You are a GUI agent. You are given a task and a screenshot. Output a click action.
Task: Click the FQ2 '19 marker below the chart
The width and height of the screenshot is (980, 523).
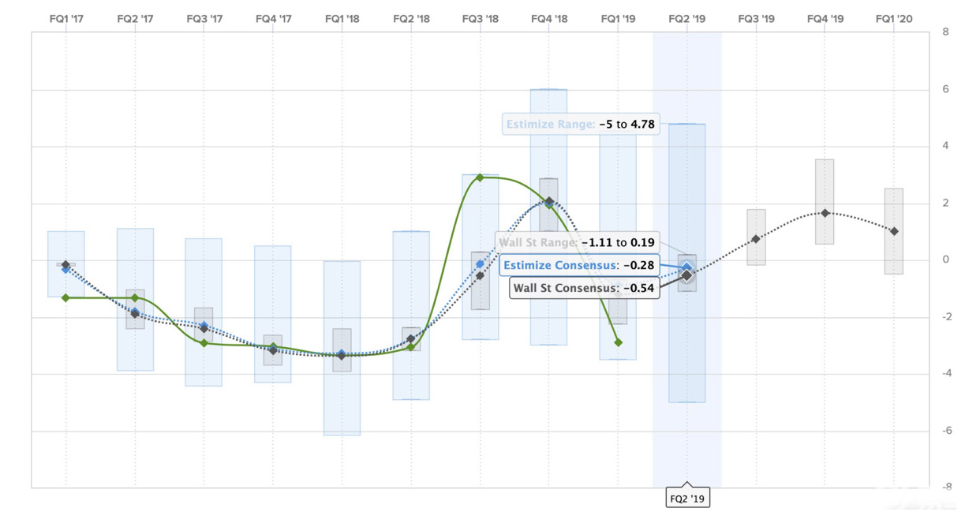tap(686, 499)
